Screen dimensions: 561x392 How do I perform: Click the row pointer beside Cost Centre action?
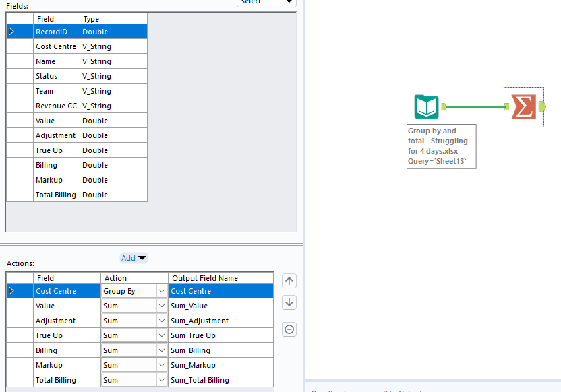11,290
